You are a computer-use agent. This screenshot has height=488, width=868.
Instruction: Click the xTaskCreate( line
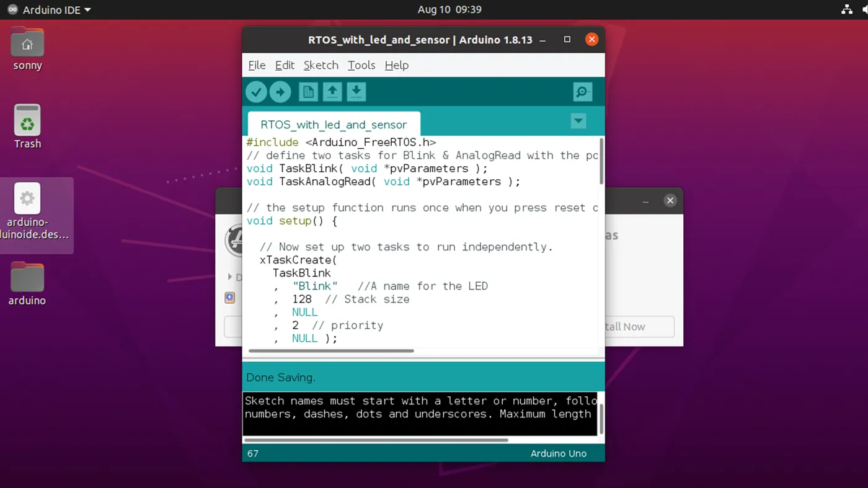298,260
